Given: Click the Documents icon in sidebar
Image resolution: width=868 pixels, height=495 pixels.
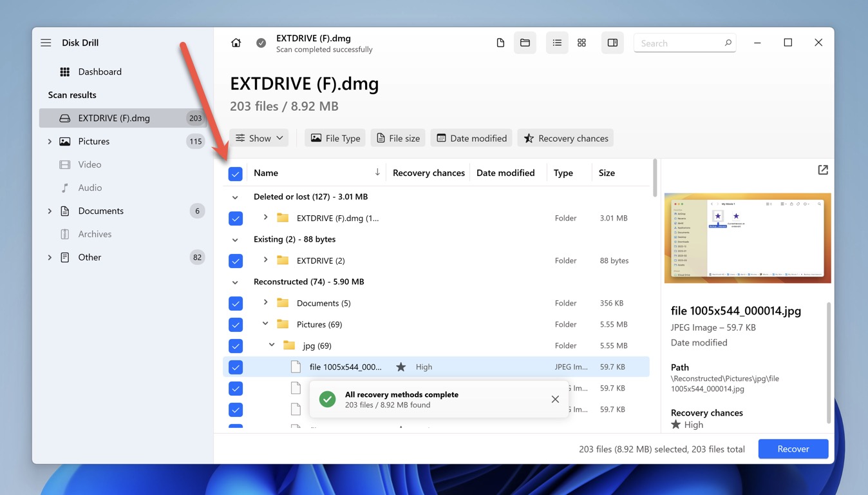Looking at the screenshot, I should coord(65,211).
